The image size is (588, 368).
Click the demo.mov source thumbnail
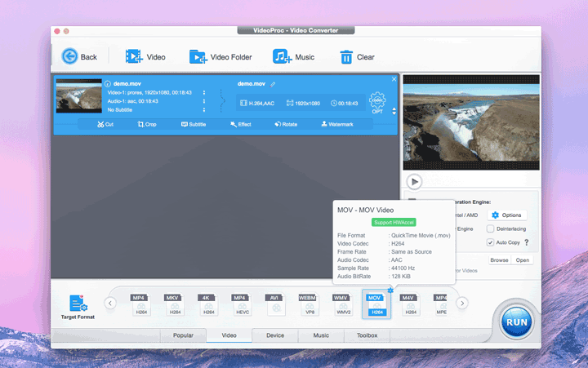[x=78, y=96]
